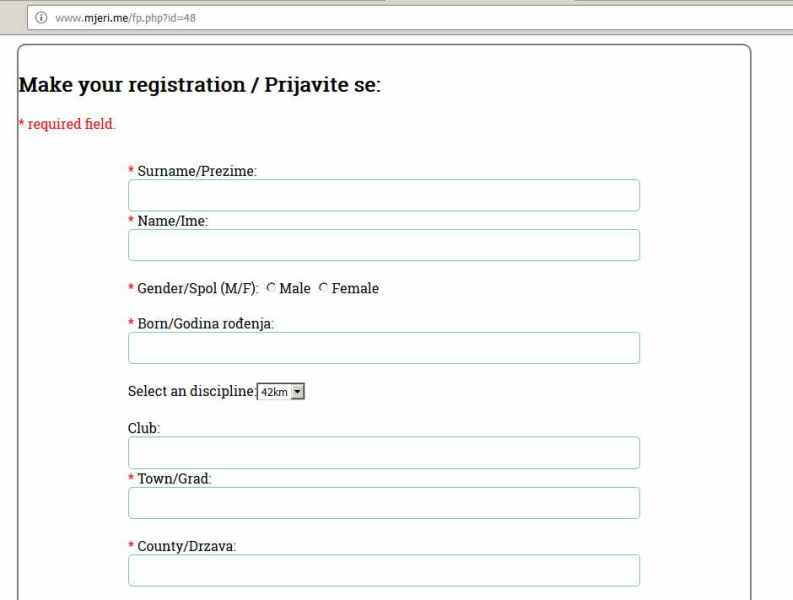Click the Town/Grad label

174,479
